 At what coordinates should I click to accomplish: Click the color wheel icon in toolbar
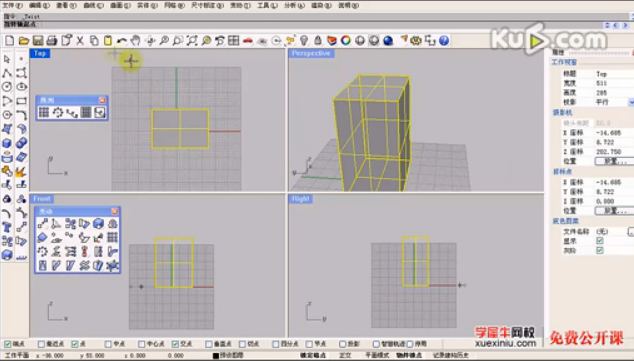point(346,40)
